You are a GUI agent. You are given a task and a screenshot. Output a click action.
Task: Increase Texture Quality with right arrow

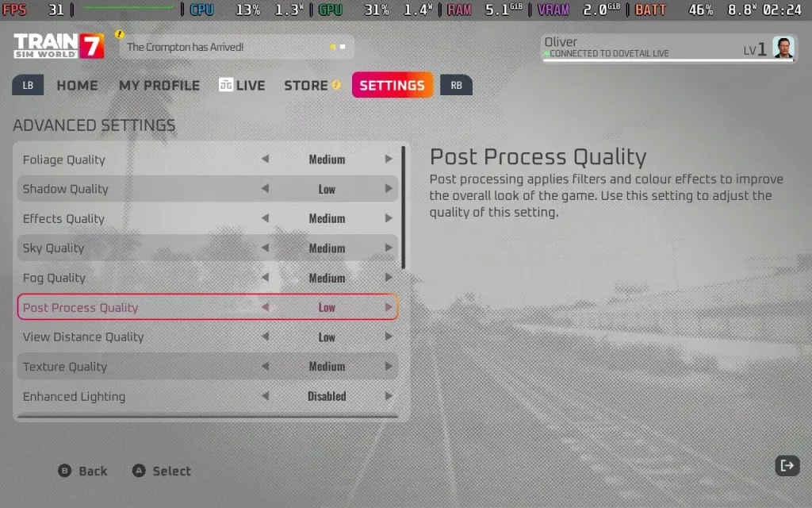pos(389,367)
